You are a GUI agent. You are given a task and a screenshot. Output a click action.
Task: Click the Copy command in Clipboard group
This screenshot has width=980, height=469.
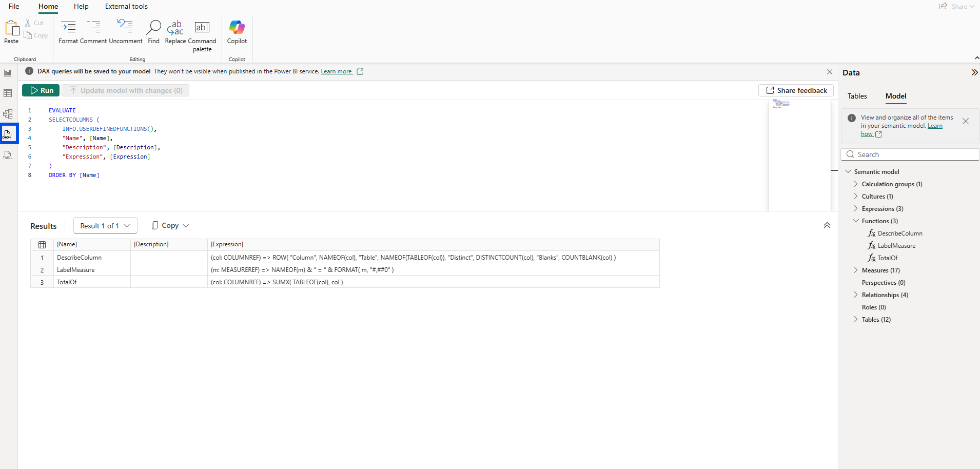point(36,35)
